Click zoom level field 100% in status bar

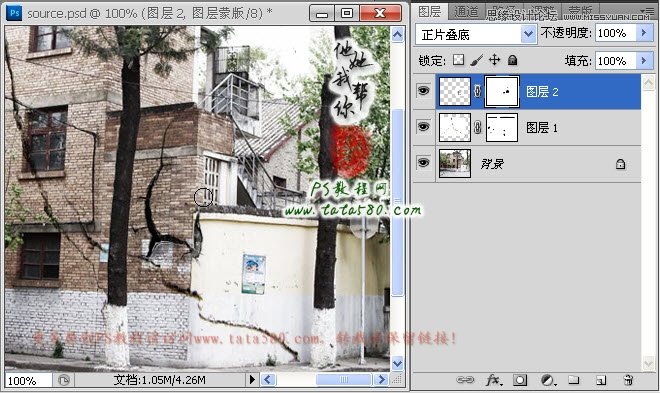(28, 380)
